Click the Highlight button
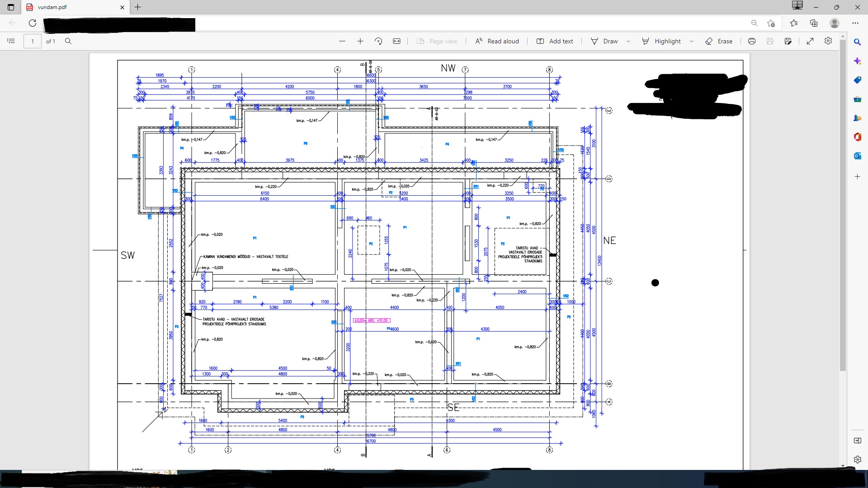Viewport: 868px width, 488px height. (662, 41)
